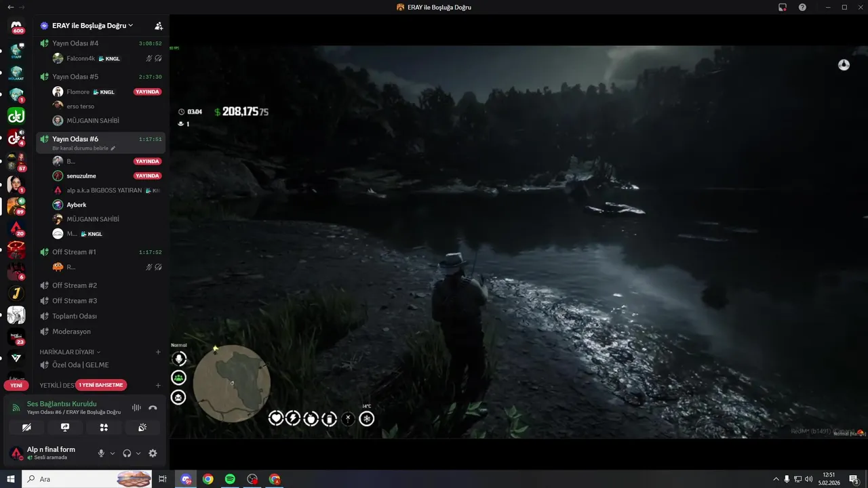Viewport: 868px width, 488px height.
Task: Open Spotify from the taskbar
Action: (x=230, y=479)
